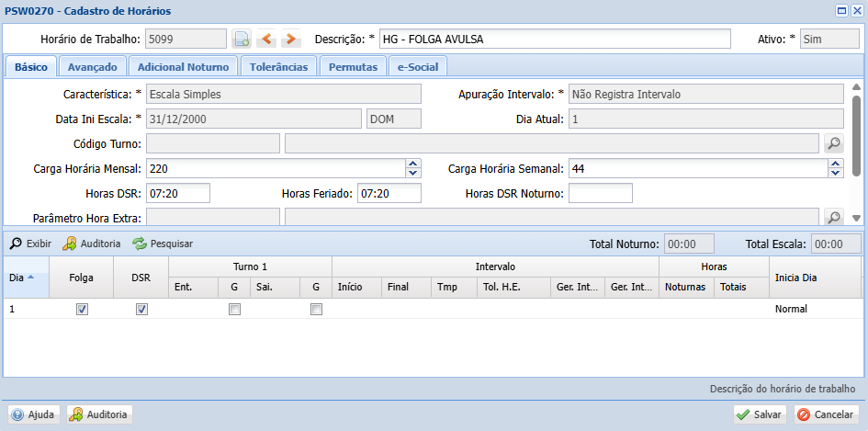Maximize the Cadastro de Horários window
The height and width of the screenshot is (431, 868).
tap(842, 10)
